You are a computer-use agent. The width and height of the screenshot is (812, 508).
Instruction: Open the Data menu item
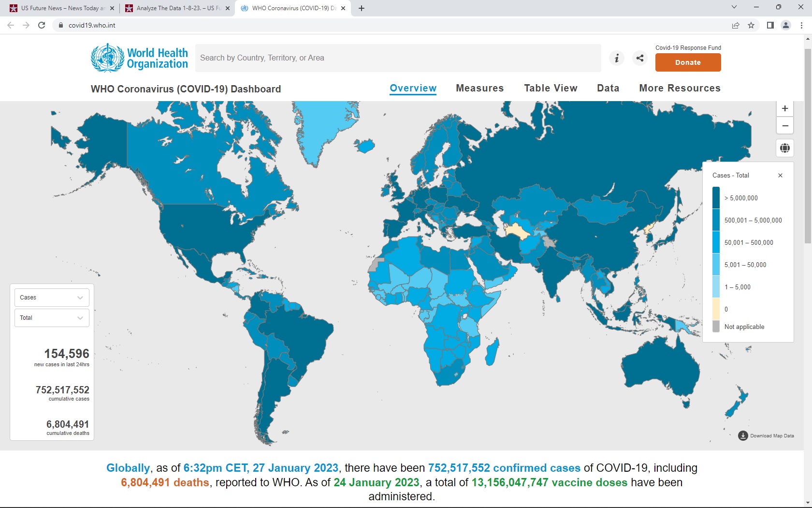[608, 88]
